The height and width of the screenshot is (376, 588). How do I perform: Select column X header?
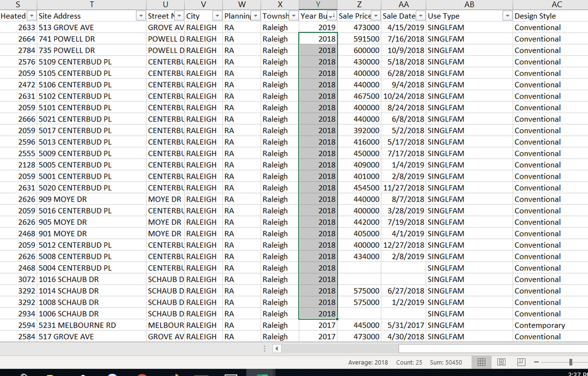point(280,5)
